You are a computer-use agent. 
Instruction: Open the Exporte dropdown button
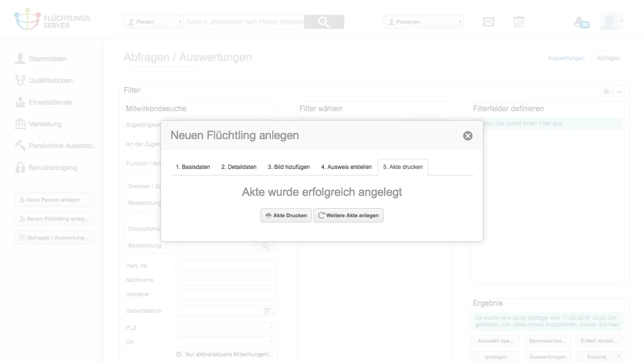tap(599, 357)
